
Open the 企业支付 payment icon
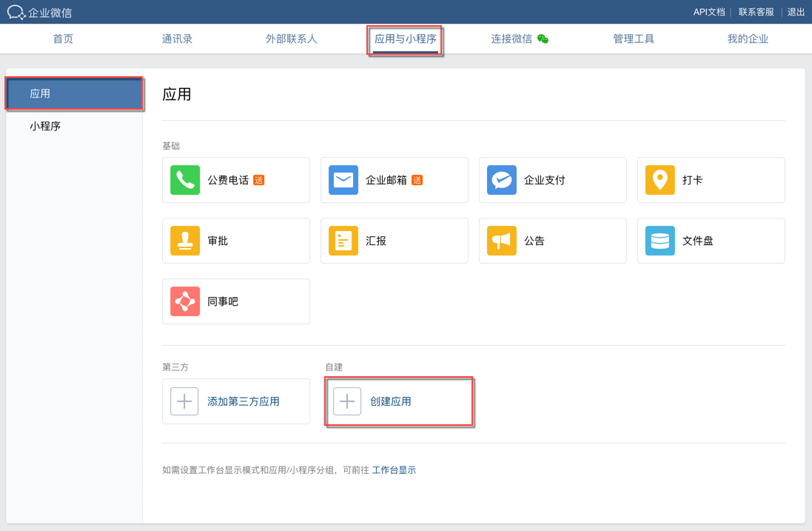[x=502, y=180]
